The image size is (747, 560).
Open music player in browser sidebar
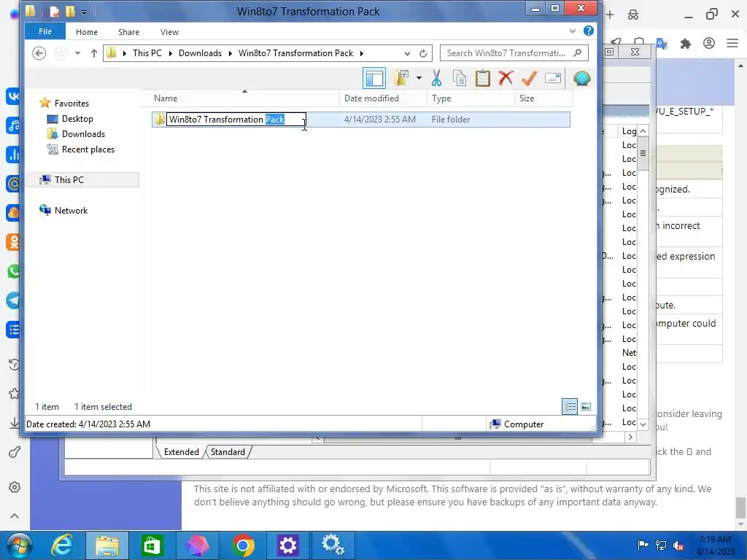pos(13,125)
